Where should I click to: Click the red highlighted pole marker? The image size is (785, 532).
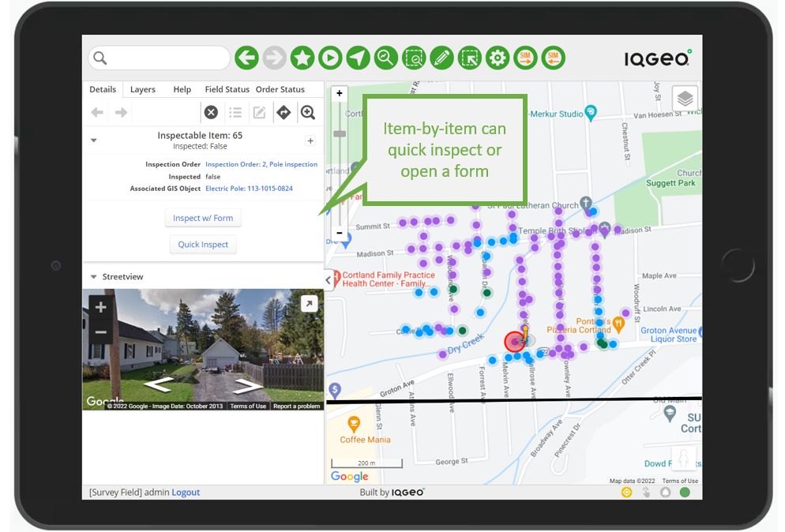(514, 342)
